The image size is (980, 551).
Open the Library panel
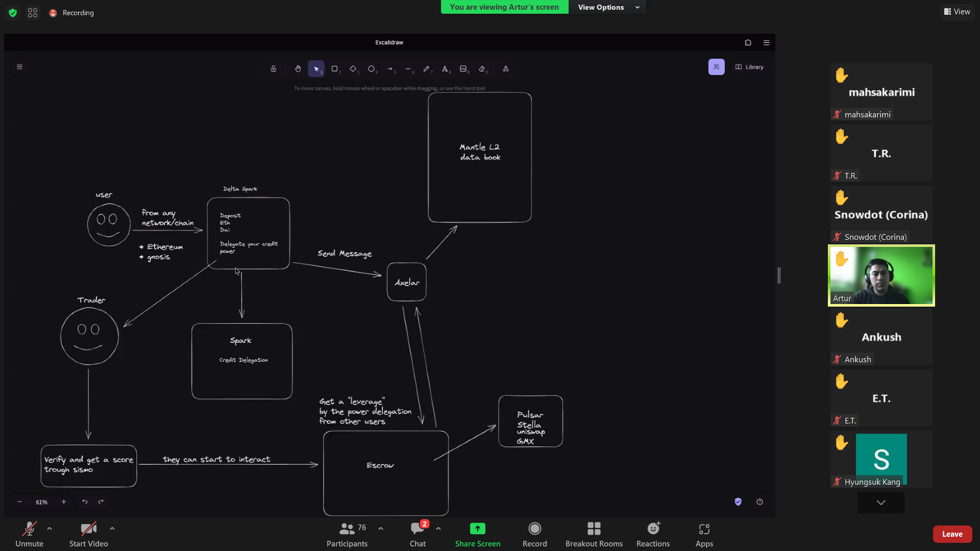pyautogui.click(x=749, y=67)
